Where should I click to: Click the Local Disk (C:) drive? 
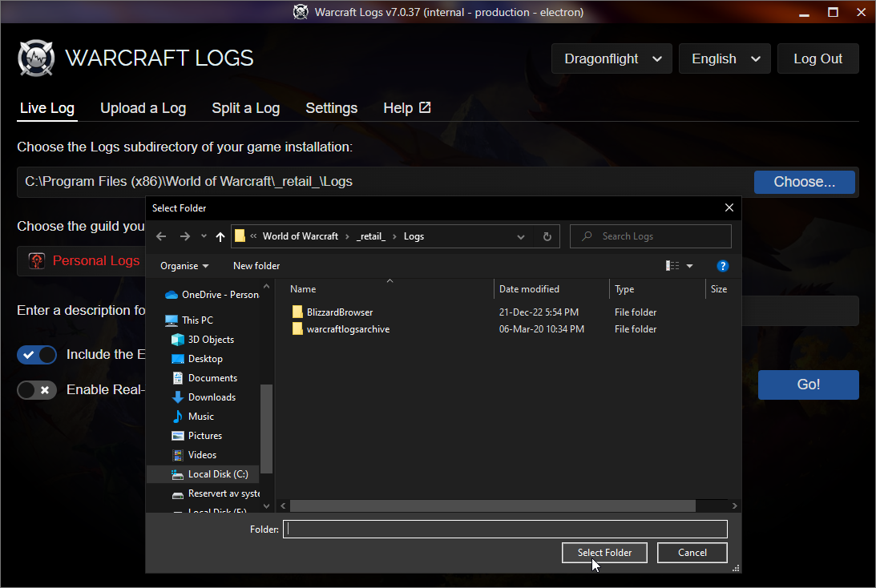tap(217, 474)
